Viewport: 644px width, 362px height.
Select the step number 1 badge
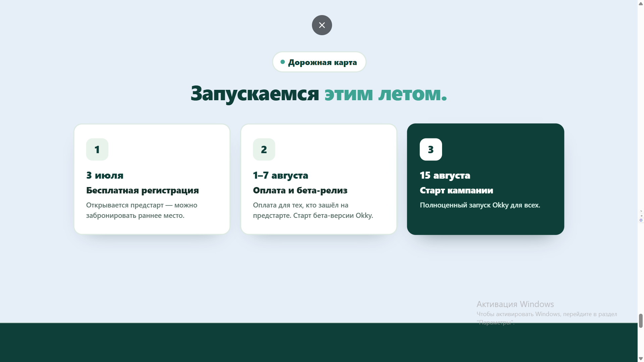click(97, 149)
